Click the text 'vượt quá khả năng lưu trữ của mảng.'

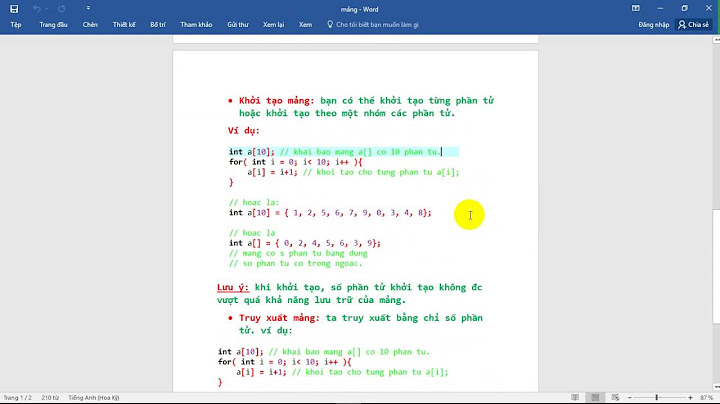pyautogui.click(x=311, y=300)
